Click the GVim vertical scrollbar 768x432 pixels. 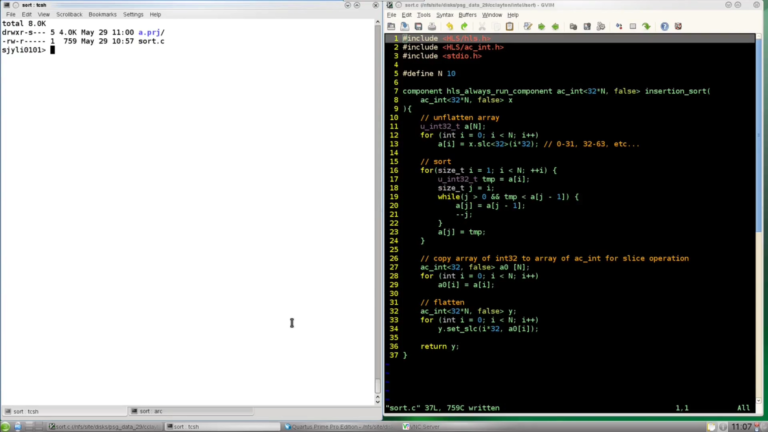(x=759, y=218)
